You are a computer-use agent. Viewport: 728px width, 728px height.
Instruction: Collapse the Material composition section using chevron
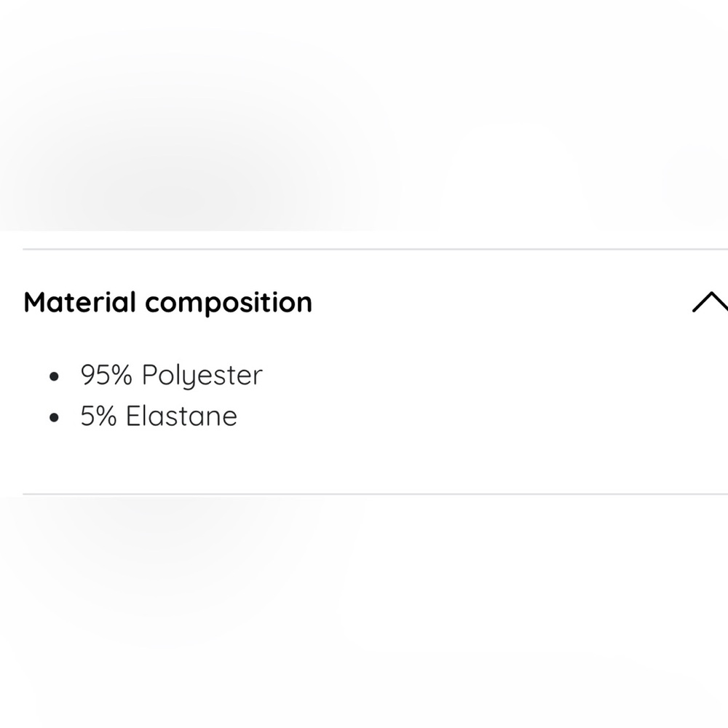[x=711, y=302]
